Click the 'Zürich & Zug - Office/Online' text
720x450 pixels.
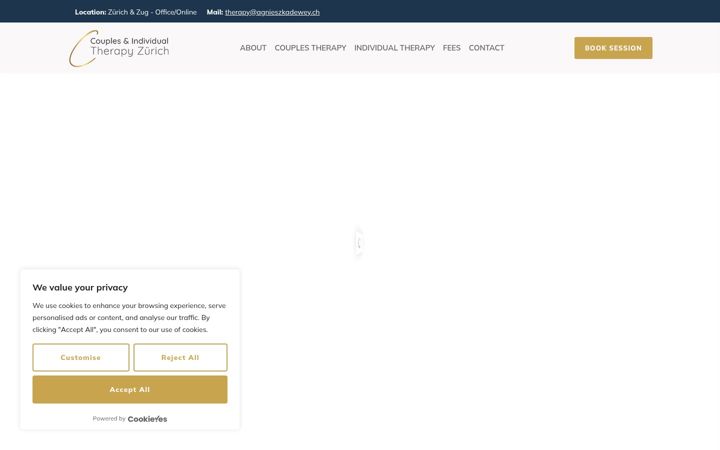click(152, 12)
